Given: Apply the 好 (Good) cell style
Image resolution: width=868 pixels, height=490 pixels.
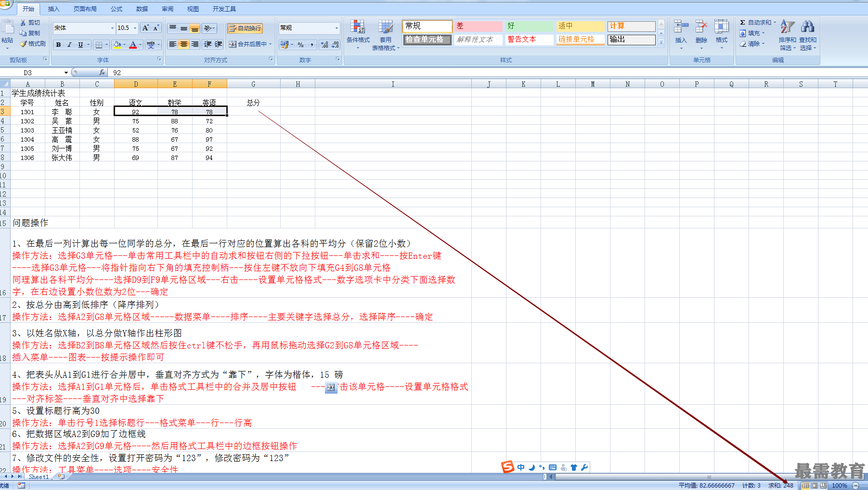Looking at the screenshot, I should (x=529, y=26).
